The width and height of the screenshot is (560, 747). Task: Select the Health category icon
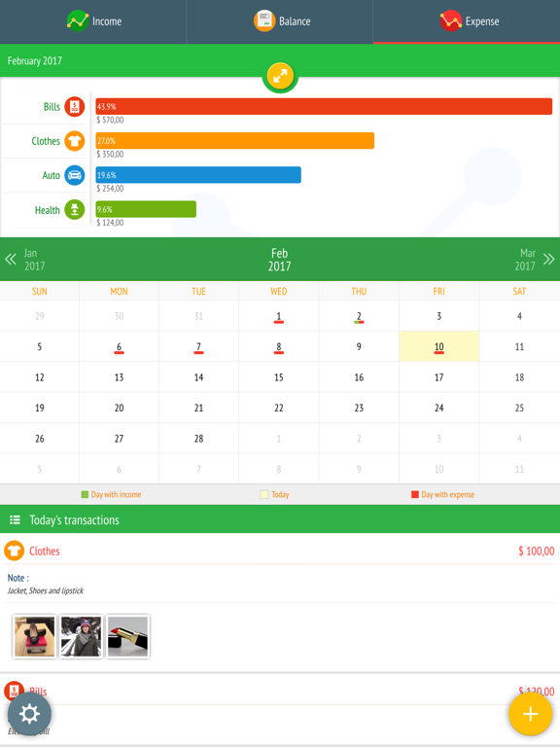pyautogui.click(x=75, y=210)
